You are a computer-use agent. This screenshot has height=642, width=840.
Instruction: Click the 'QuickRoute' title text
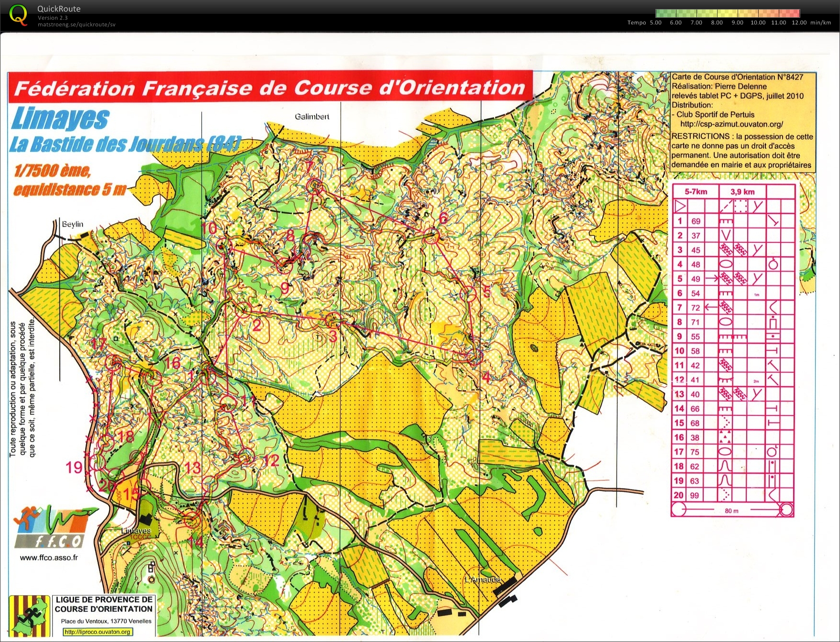[x=59, y=9]
